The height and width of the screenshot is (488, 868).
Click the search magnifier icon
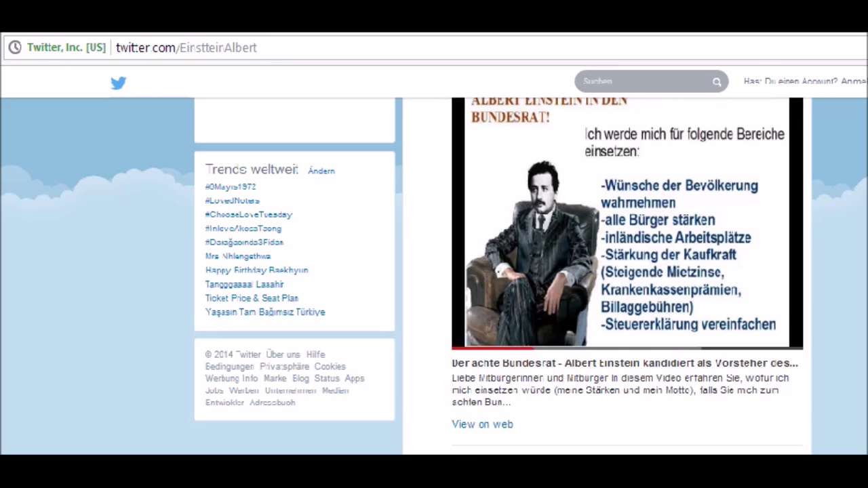716,82
